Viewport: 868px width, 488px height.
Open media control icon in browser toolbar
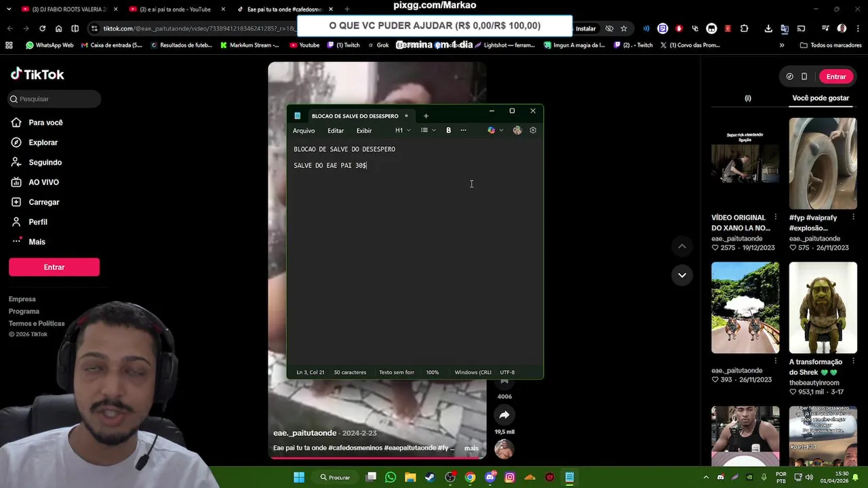(825, 28)
